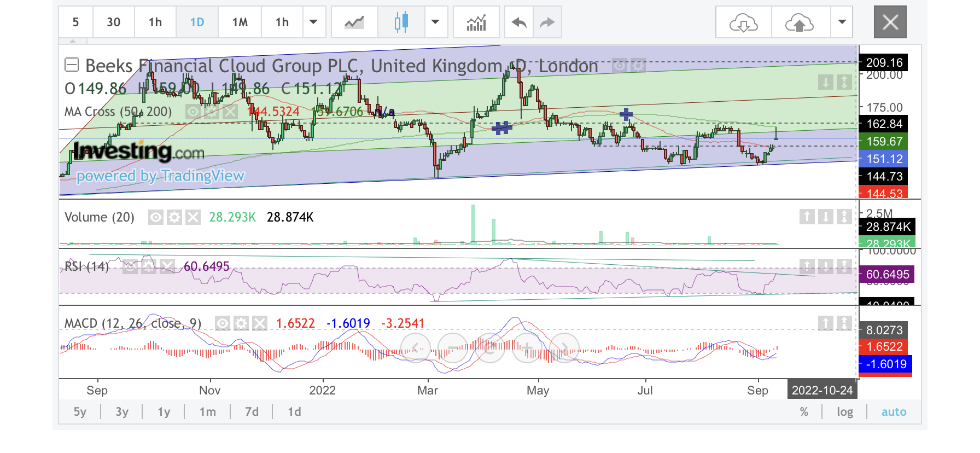Open the indicators icon
The height and width of the screenshot is (453, 980).
[x=476, y=22]
